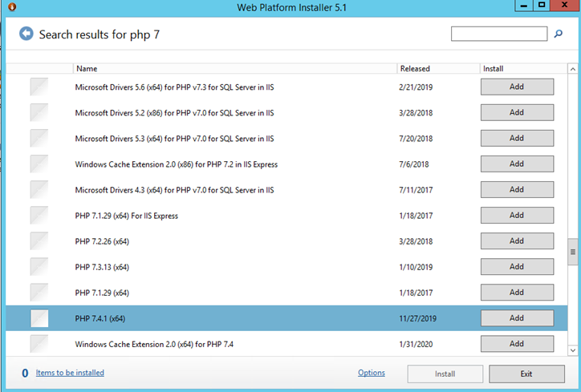Screen dimensions: 581x392
Task: Select icon for PHP 7.1.29 (x64) For IIS Express
Action: point(39,216)
